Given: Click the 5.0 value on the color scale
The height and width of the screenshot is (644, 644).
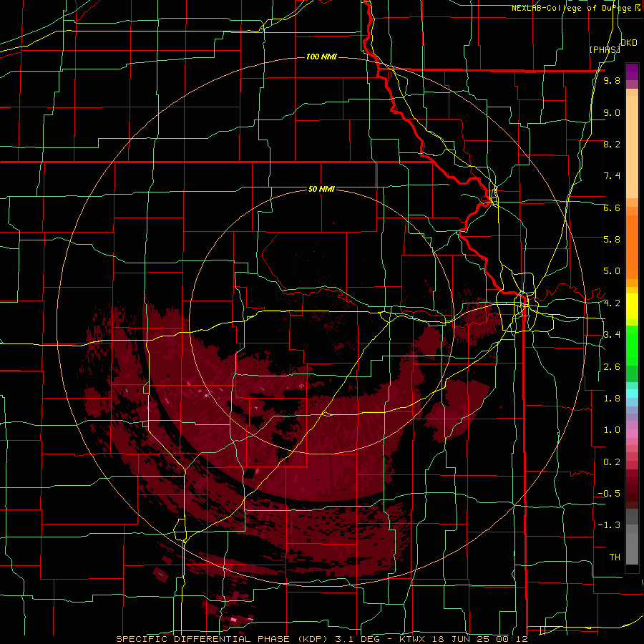Looking at the screenshot, I should 612,271.
